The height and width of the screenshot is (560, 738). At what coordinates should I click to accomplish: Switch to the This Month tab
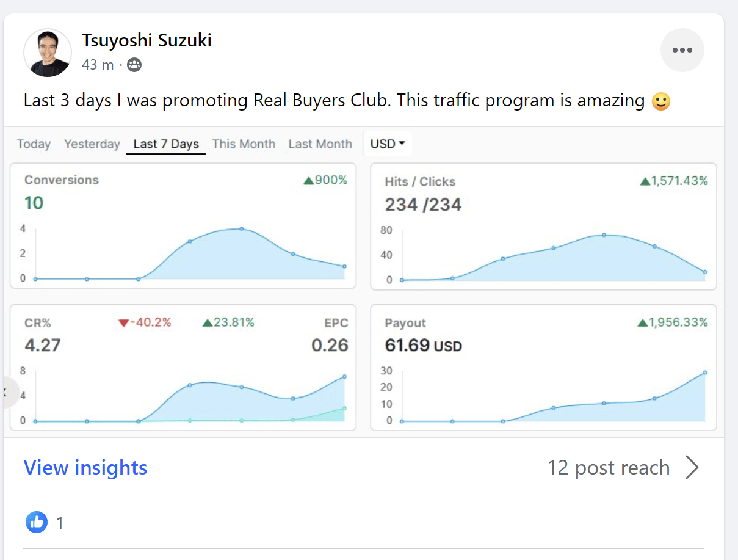[244, 144]
